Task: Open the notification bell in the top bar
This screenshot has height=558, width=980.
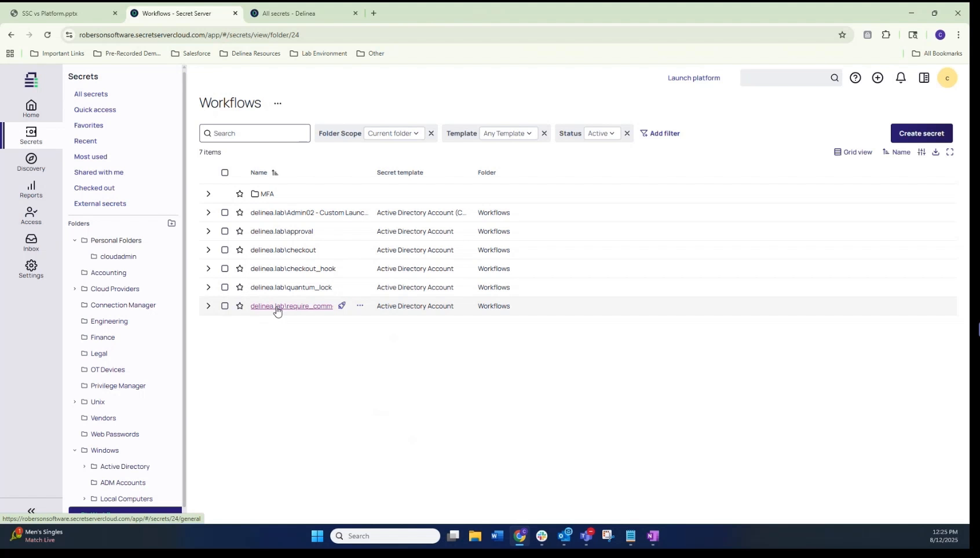Action: pyautogui.click(x=900, y=78)
